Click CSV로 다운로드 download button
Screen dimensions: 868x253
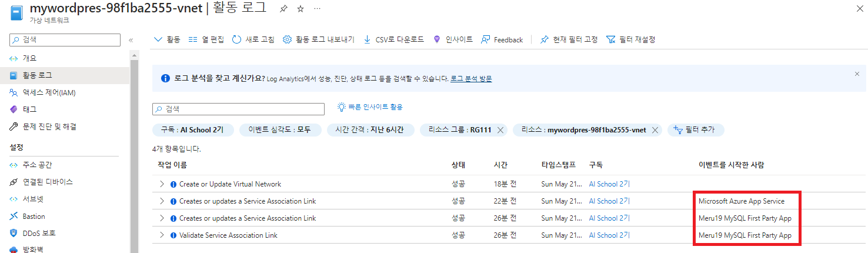click(x=393, y=39)
